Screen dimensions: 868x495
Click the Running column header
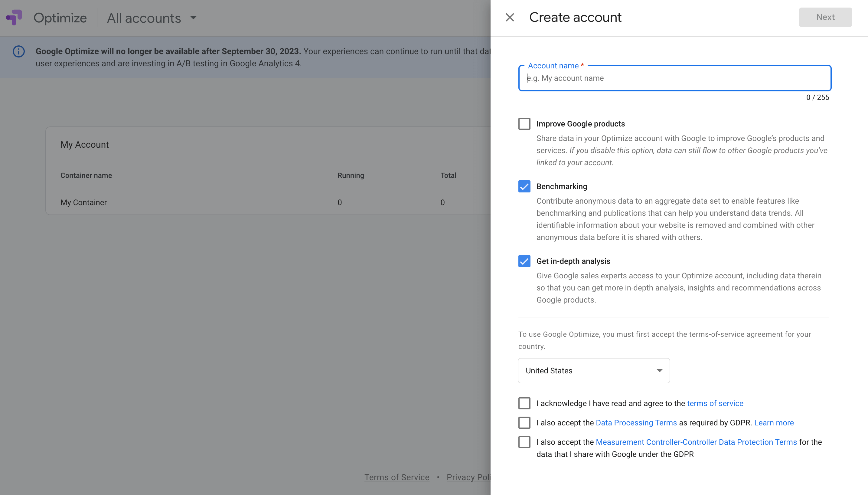[x=351, y=175]
